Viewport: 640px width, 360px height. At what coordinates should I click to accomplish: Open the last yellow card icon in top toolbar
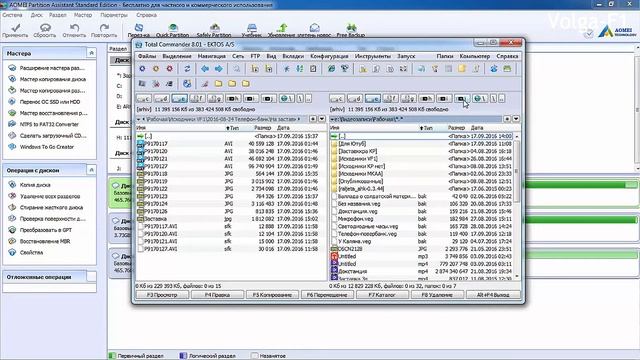[x=507, y=69]
